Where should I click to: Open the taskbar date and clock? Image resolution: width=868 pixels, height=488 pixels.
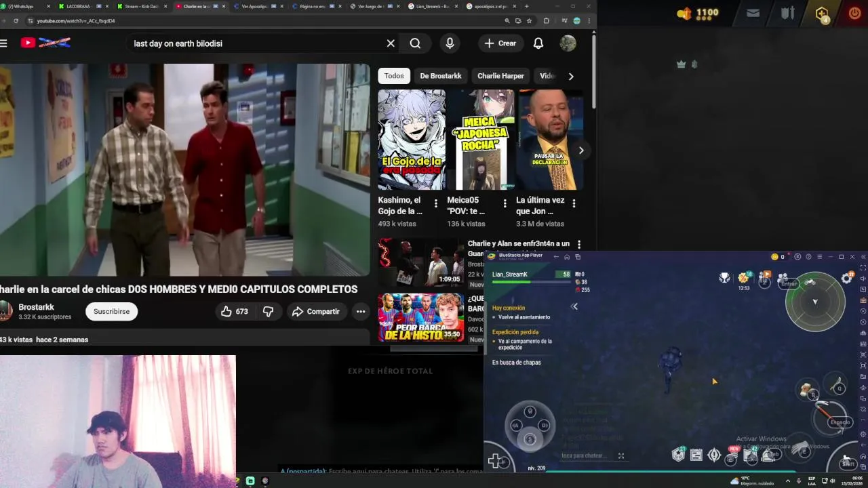click(851, 481)
